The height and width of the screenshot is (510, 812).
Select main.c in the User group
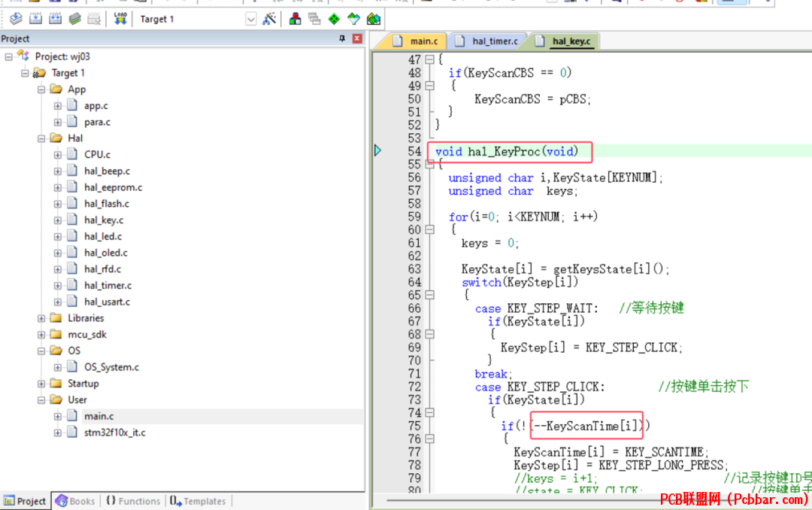pos(99,416)
